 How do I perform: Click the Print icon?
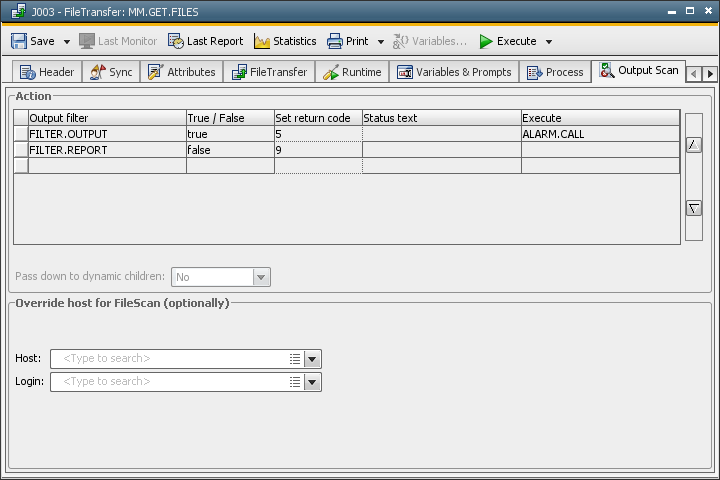[x=335, y=41]
